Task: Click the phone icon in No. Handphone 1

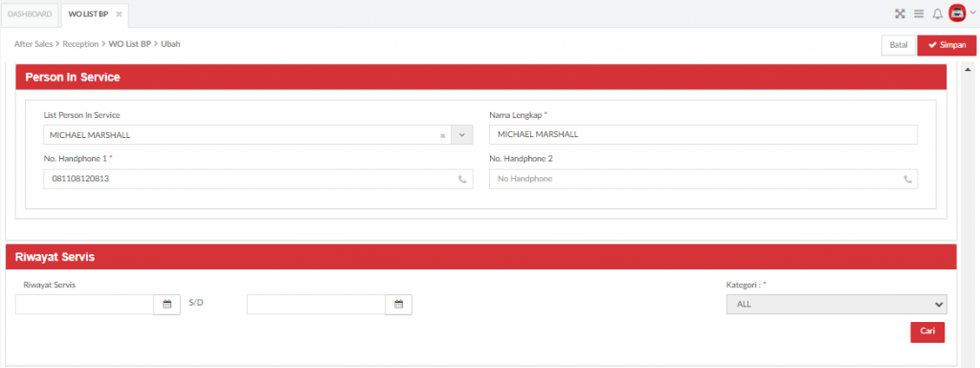Action: [462, 179]
